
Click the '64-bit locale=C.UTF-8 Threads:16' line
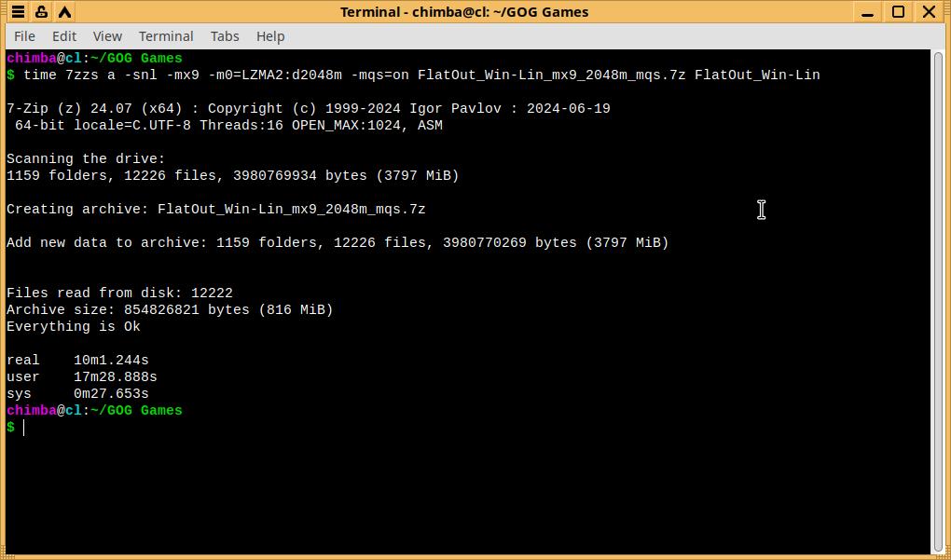click(x=228, y=126)
